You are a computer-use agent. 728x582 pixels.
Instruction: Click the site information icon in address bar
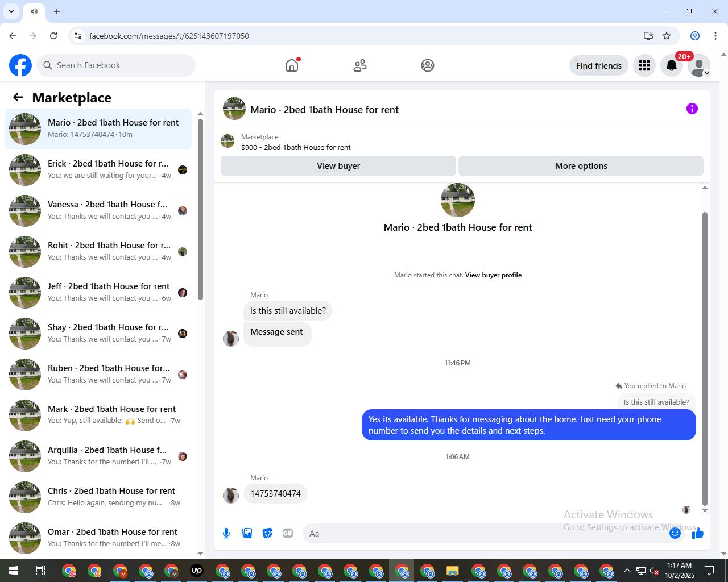pos(78,36)
